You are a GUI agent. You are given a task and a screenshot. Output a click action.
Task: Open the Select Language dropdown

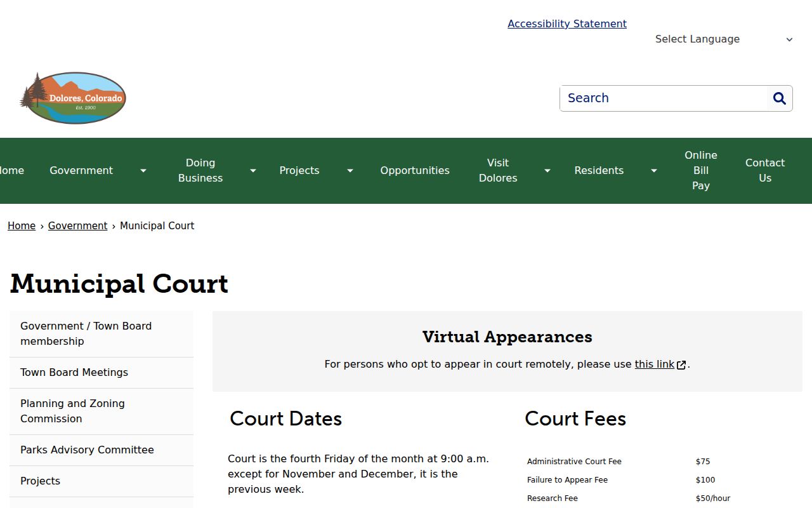tap(723, 39)
